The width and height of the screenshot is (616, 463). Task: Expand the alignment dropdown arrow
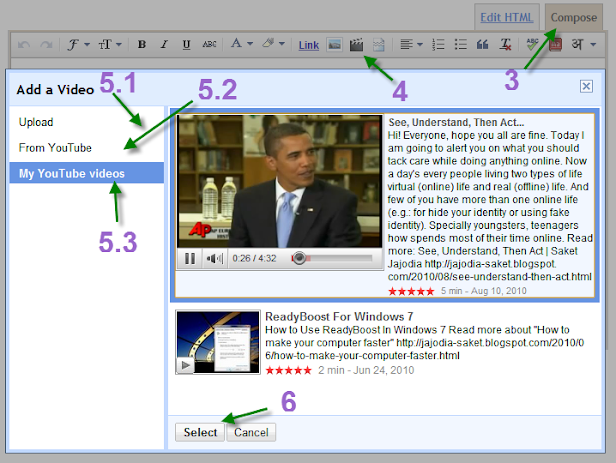(x=420, y=44)
